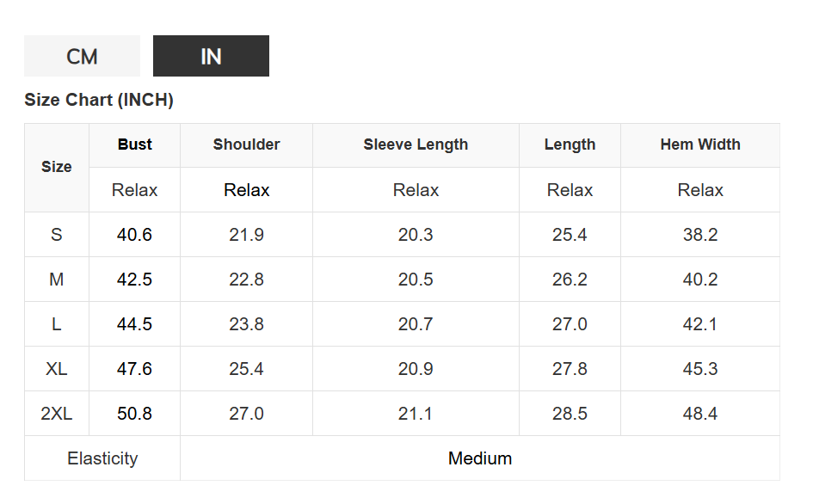Click the Length column header

570,144
